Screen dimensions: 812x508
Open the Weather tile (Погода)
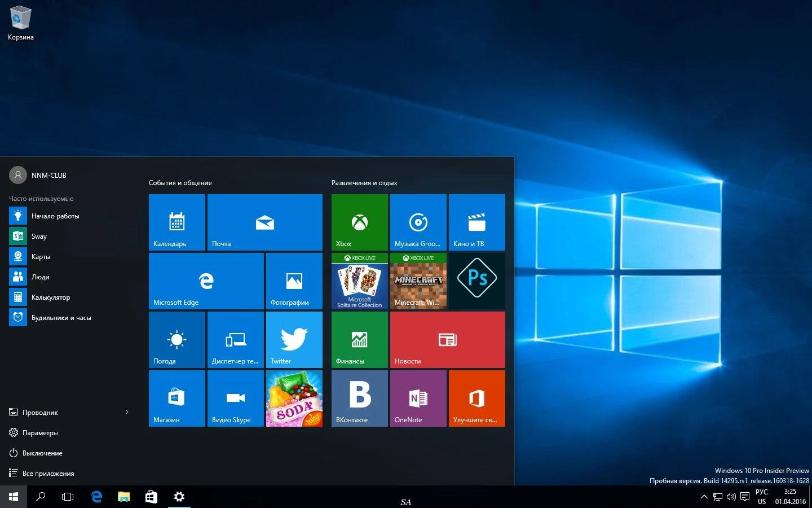(x=177, y=340)
